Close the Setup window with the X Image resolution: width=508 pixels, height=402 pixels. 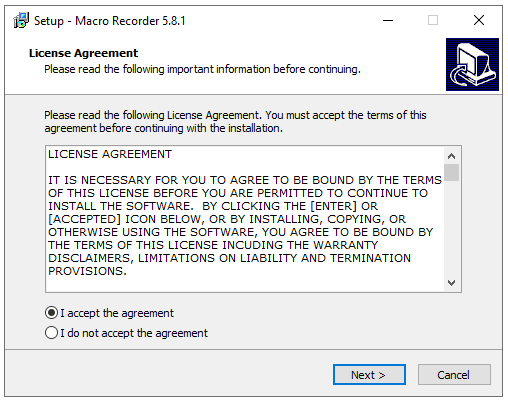pyautogui.click(x=479, y=20)
